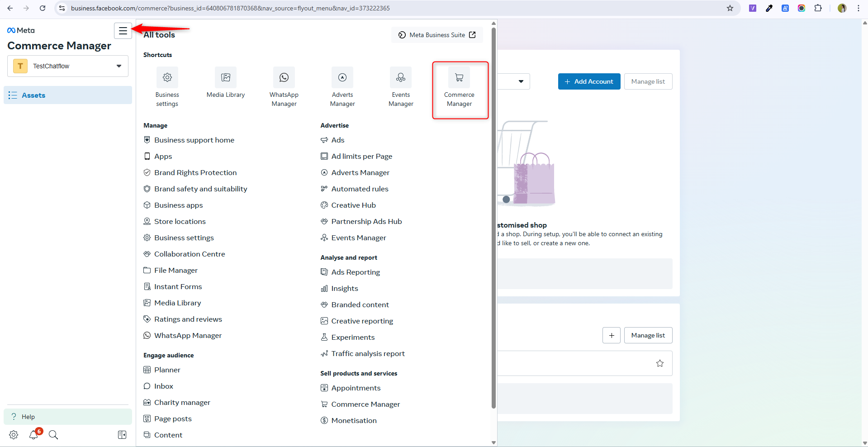Click the purple V extension icon
The height and width of the screenshot is (447, 868).
click(x=753, y=8)
